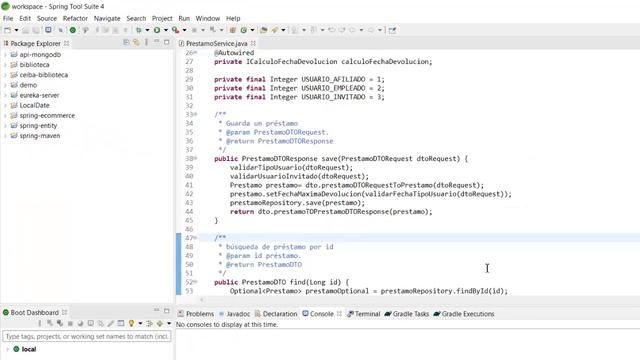Toggle Link with Editor in Package Explorer

click(x=136, y=42)
